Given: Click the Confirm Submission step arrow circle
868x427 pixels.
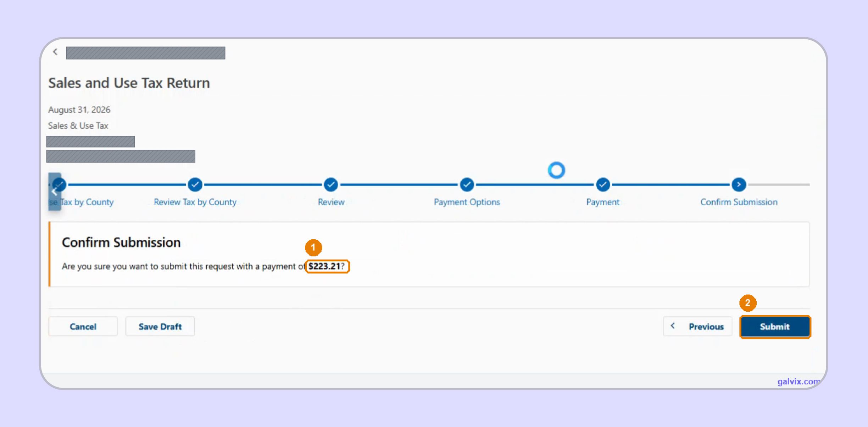Looking at the screenshot, I should [739, 184].
